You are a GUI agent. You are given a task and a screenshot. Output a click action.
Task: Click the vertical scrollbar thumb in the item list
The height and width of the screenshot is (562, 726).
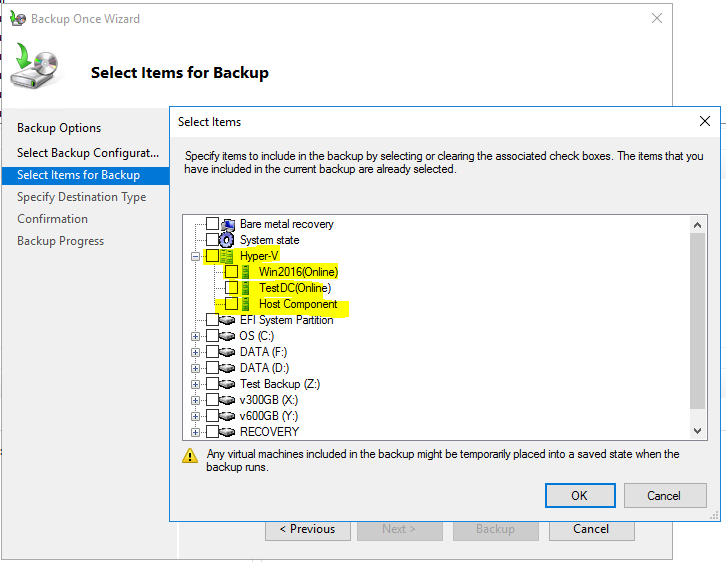[x=697, y=321]
